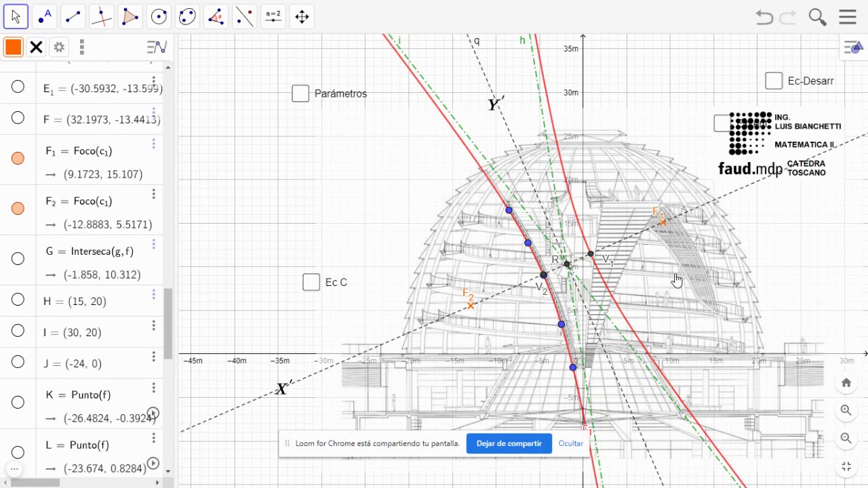Screen dimensions: 868x488
Task: Open Graphics style bar toggle
Action: tap(853, 47)
